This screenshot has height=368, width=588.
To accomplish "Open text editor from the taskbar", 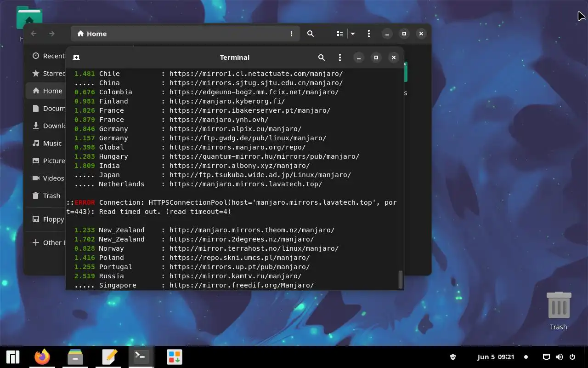I will pyautogui.click(x=109, y=357).
